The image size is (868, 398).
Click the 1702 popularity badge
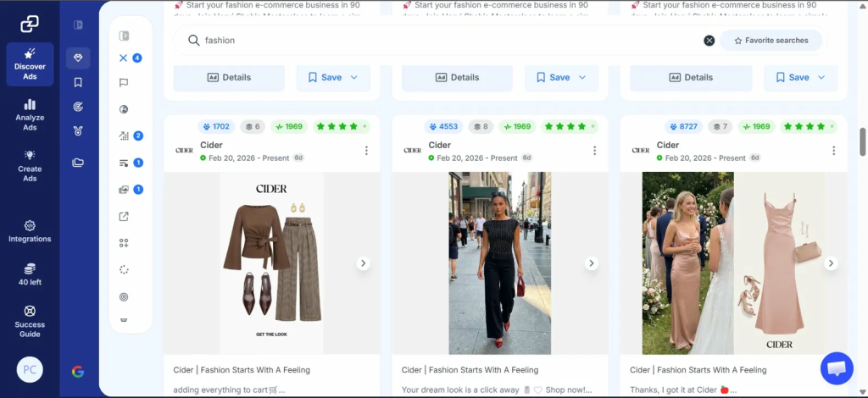[216, 126]
